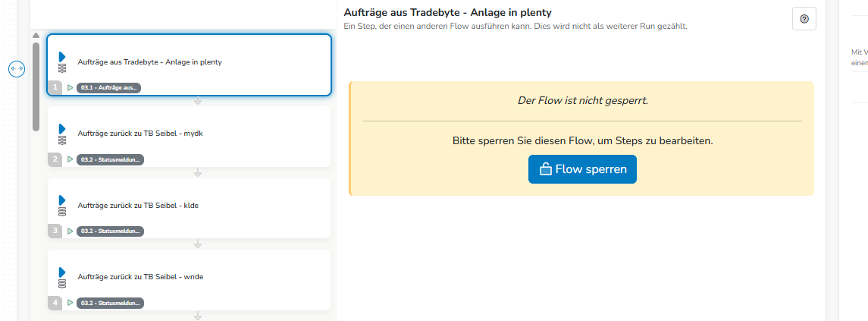Click the step list scrollbar thumb
The image size is (868, 321).
[36, 86]
